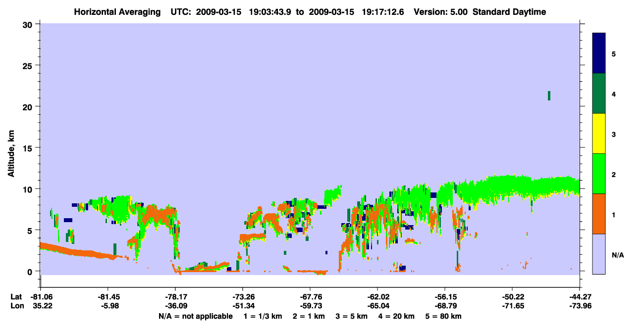Click 'Version: 5.00' in the title
This screenshot has width=644, height=330.
coord(441,12)
